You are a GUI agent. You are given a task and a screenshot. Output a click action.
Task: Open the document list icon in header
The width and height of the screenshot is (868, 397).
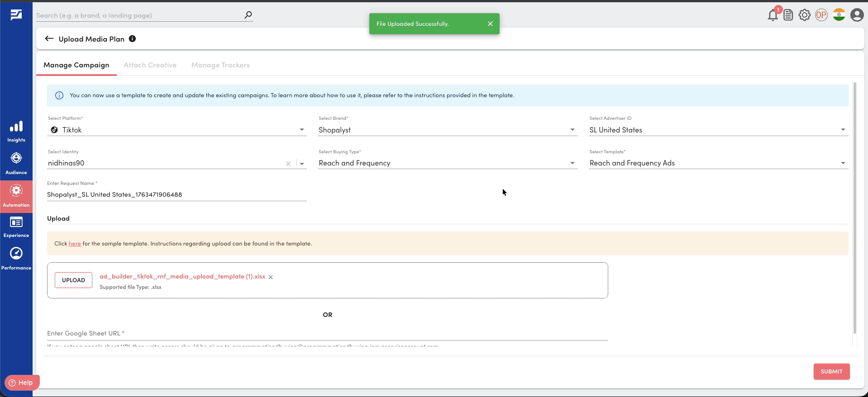point(788,15)
